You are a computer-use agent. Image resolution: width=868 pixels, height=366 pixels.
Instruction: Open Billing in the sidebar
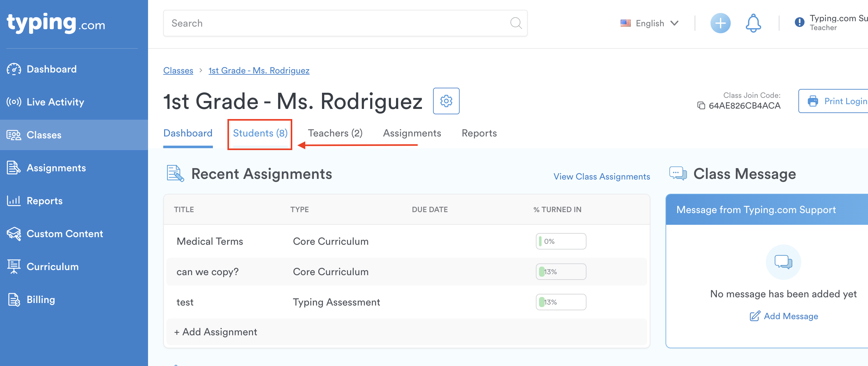41,300
